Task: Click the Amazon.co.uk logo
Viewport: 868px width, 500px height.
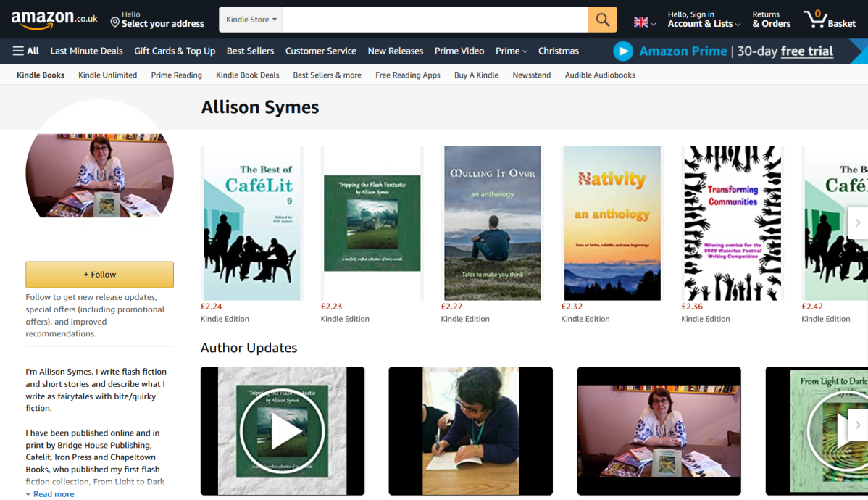Action: (54, 20)
